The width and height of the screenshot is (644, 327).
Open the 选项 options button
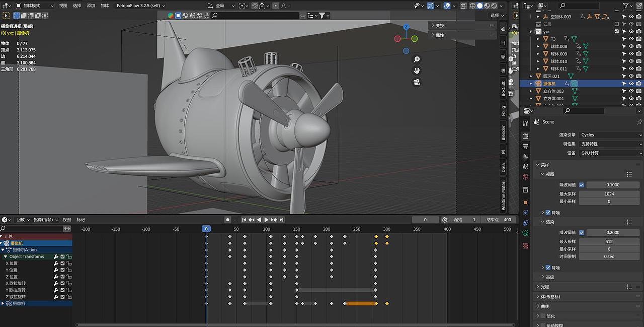(x=497, y=16)
